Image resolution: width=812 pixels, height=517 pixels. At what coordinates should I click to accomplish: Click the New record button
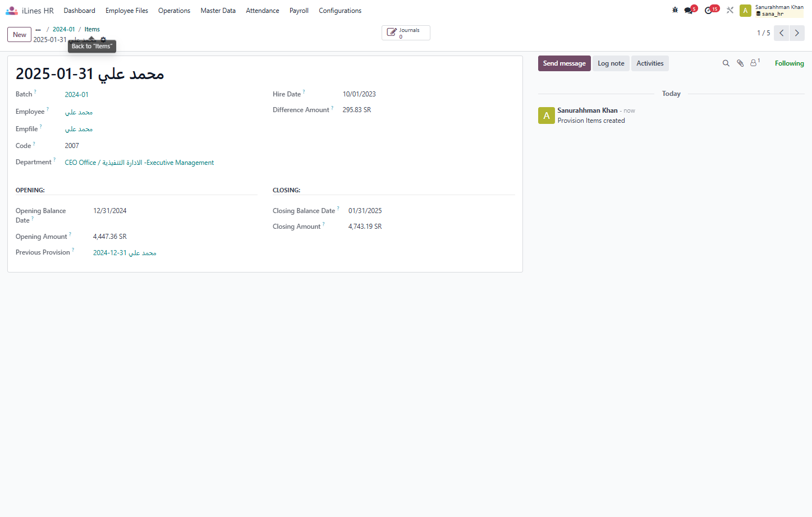(x=20, y=35)
